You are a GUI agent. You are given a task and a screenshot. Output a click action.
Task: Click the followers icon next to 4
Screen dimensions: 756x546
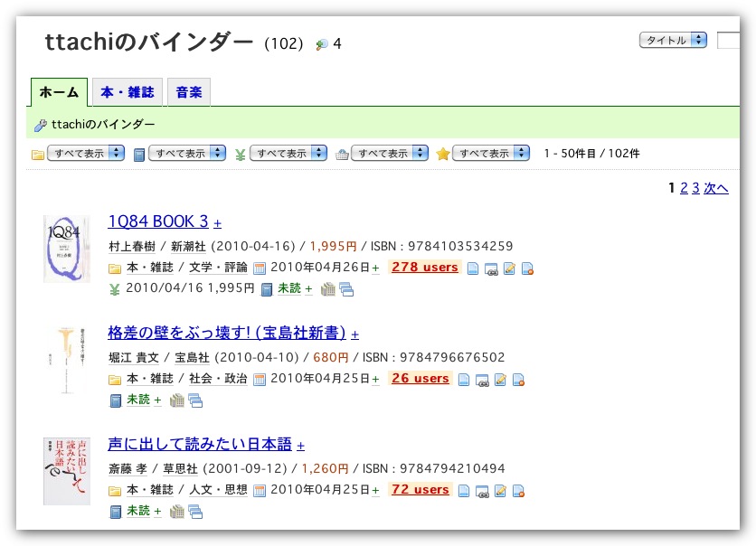(321, 44)
